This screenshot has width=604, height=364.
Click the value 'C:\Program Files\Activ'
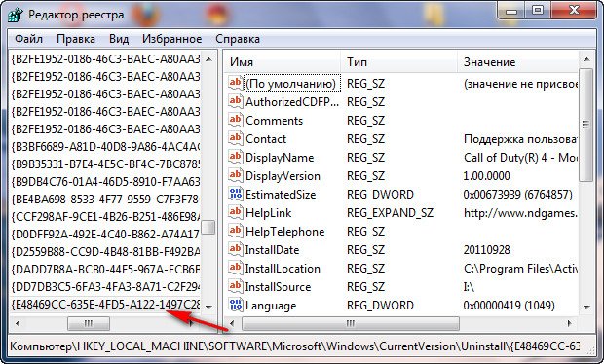tap(521, 268)
